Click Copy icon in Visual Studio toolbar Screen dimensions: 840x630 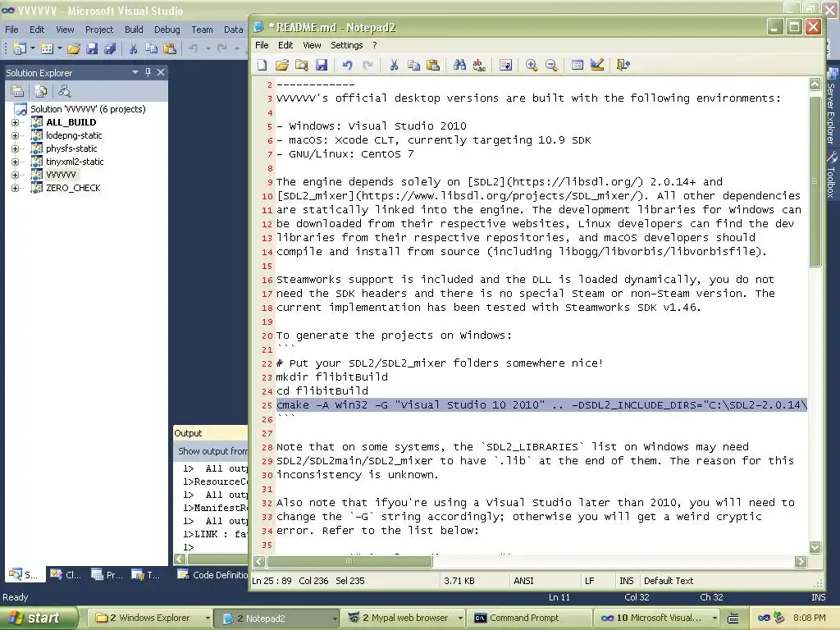click(x=152, y=48)
